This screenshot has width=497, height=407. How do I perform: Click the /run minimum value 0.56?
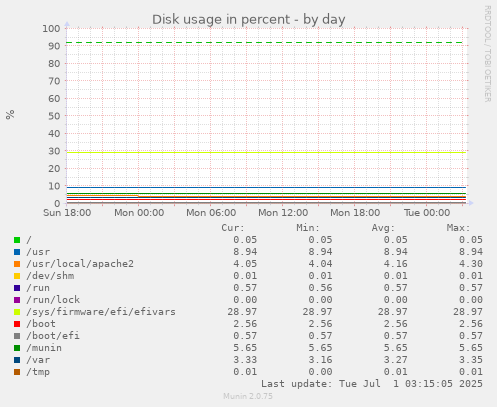pos(320,288)
